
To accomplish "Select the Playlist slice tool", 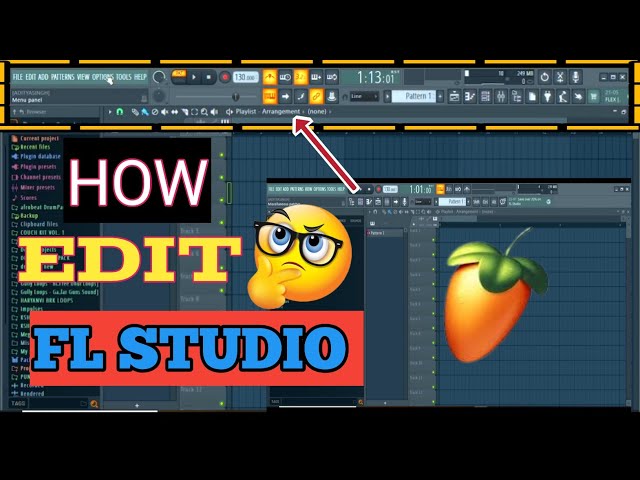I will [184, 111].
